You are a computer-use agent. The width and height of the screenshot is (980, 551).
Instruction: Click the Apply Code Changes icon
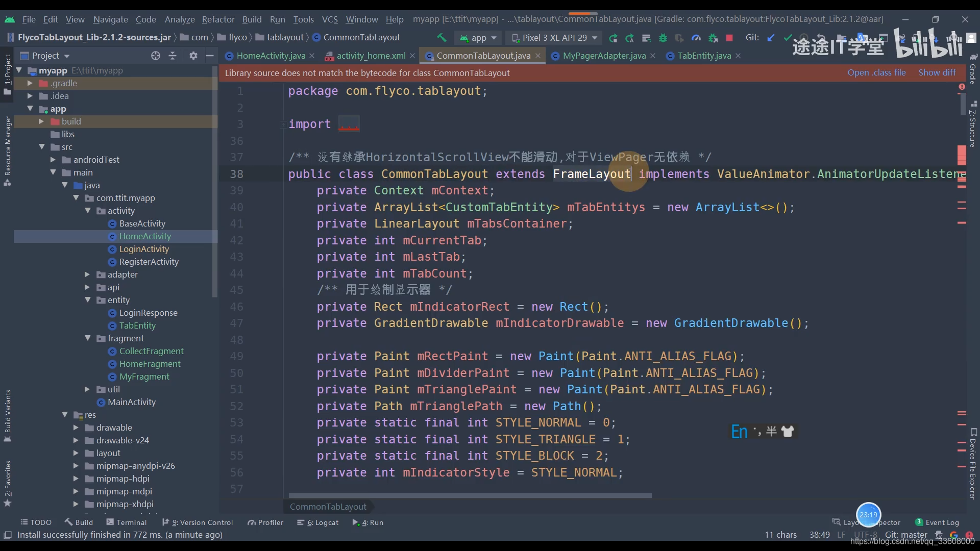[x=646, y=38]
